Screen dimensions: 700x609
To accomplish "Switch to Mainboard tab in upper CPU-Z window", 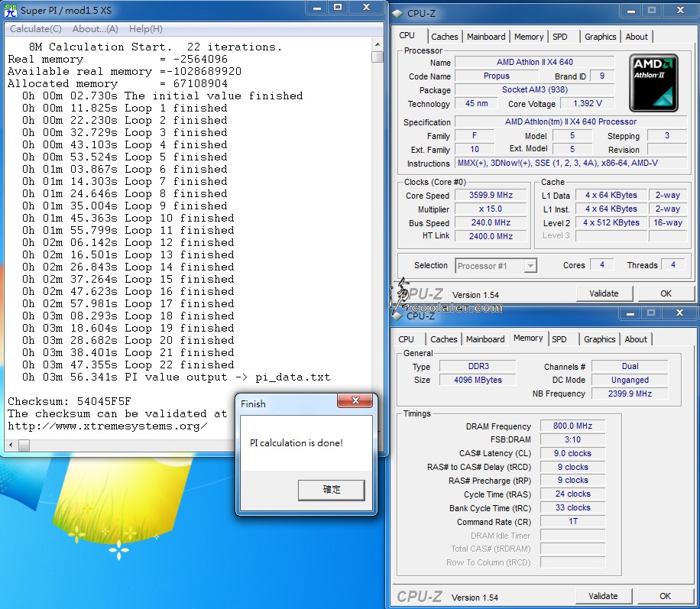I will pyautogui.click(x=486, y=37).
